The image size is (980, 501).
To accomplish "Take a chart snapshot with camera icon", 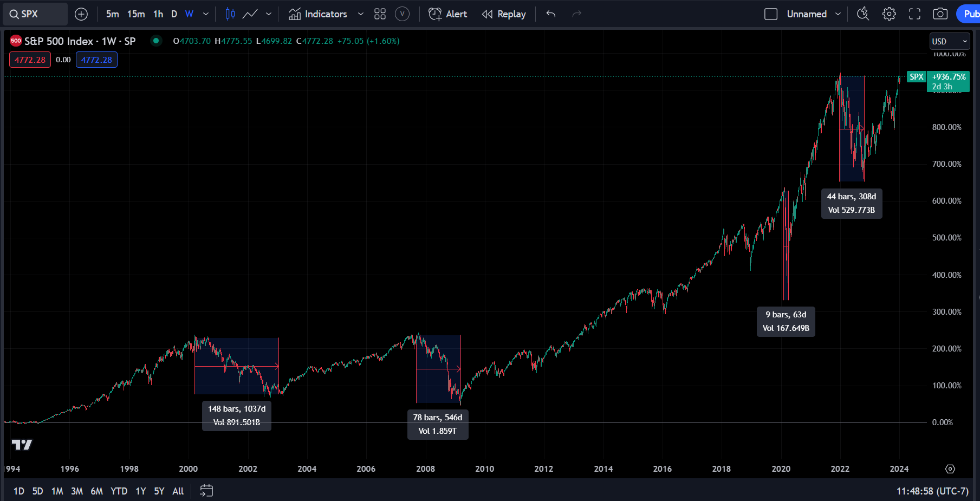I will [940, 14].
